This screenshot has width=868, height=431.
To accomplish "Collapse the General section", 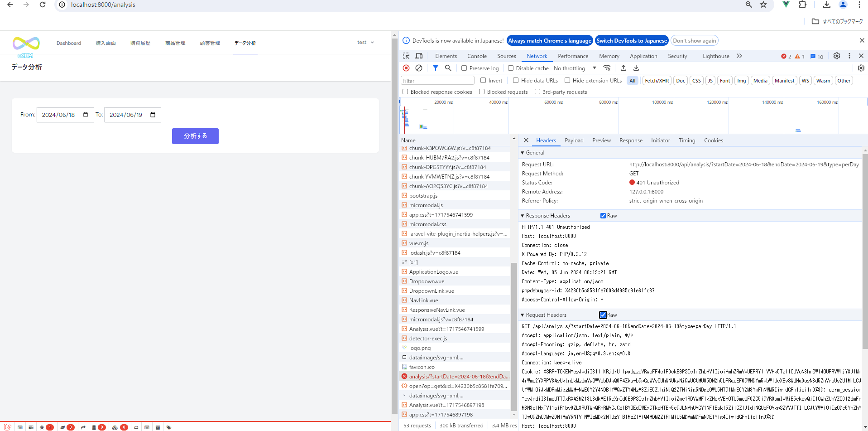I will coord(523,153).
